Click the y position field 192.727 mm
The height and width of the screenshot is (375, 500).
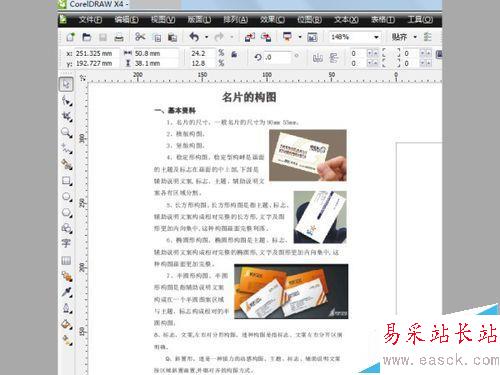96,63
